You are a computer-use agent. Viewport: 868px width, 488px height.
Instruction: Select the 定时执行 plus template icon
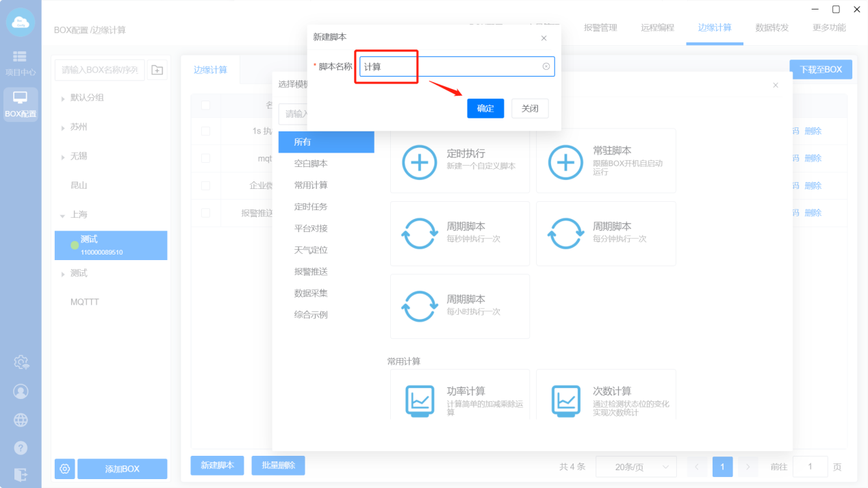click(419, 162)
